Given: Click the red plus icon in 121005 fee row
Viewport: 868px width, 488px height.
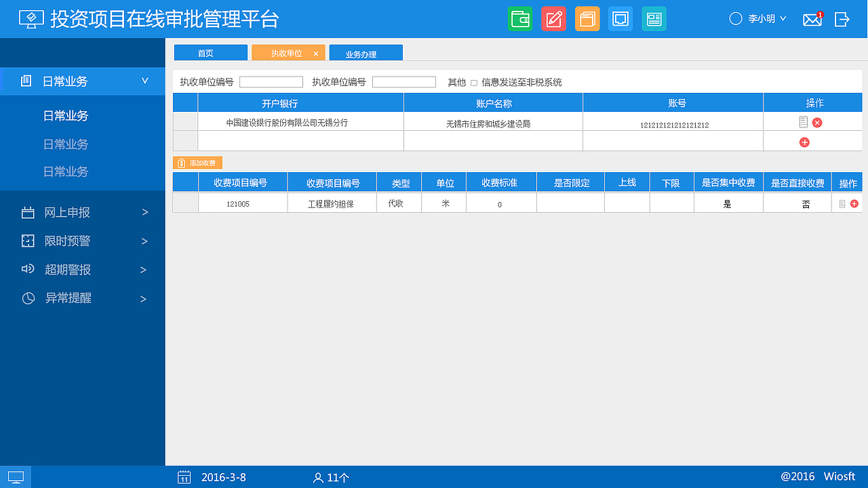Looking at the screenshot, I should (854, 203).
